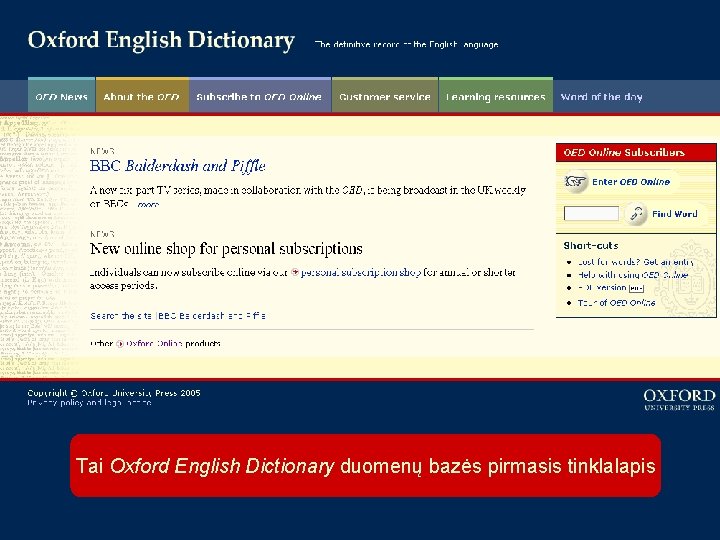Click the Short-cuts heading
Image resolution: width=720 pixels, height=540 pixels.
[591, 246]
